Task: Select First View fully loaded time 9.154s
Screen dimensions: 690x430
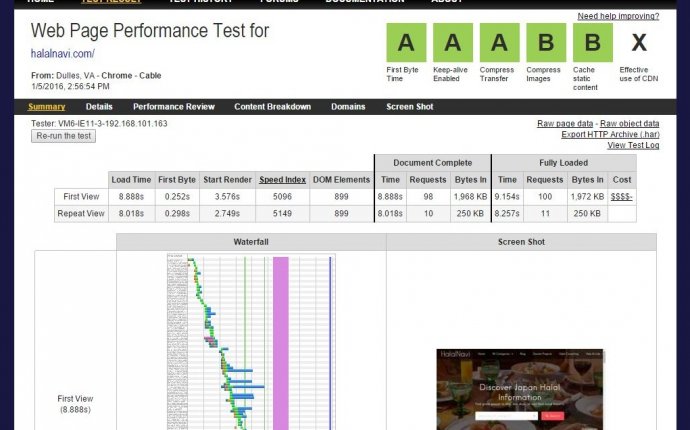Action: point(507,197)
